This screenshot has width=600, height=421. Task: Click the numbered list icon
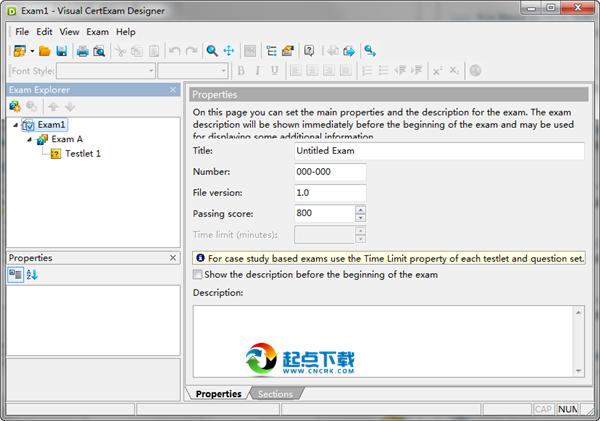(x=367, y=70)
